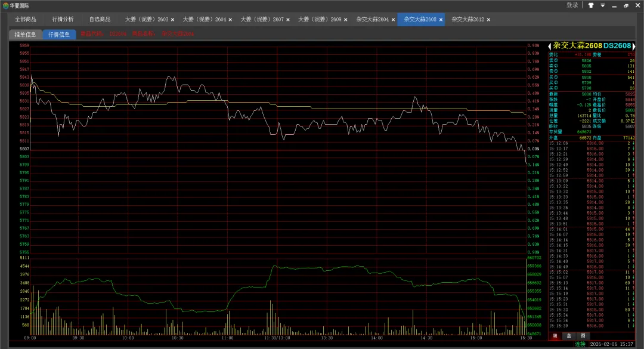Close the 大姜（泥姜）2603 tab

172,20
